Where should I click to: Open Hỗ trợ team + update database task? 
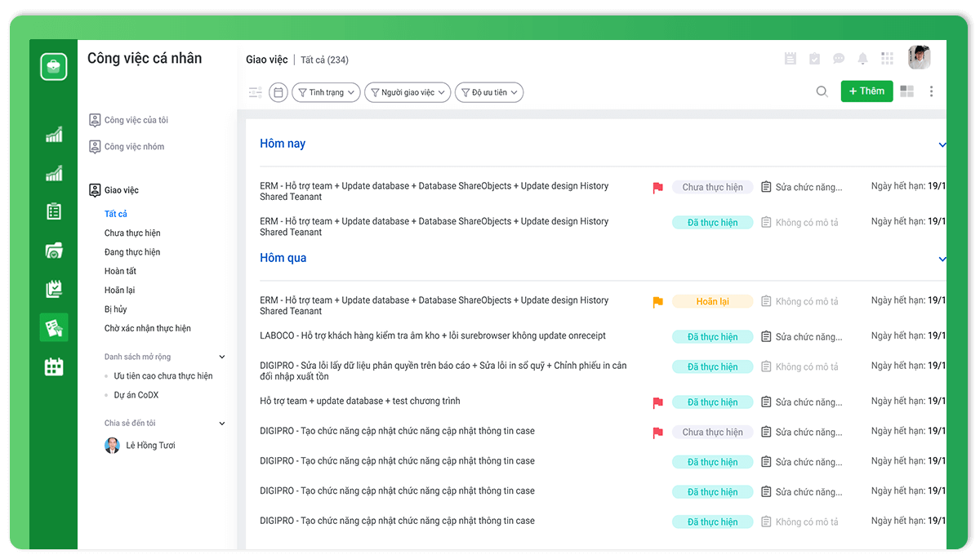(x=360, y=401)
